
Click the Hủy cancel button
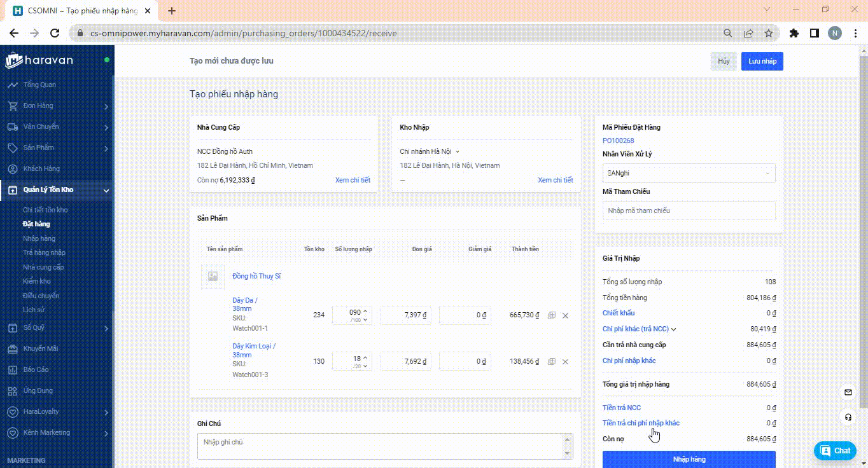click(724, 61)
